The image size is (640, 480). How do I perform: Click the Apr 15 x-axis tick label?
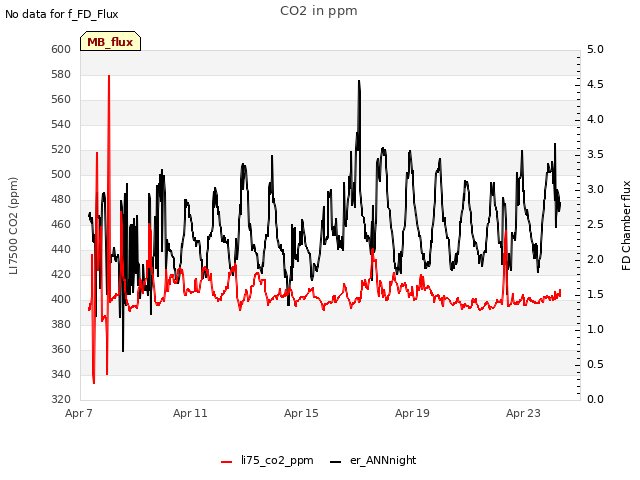point(301,413)
